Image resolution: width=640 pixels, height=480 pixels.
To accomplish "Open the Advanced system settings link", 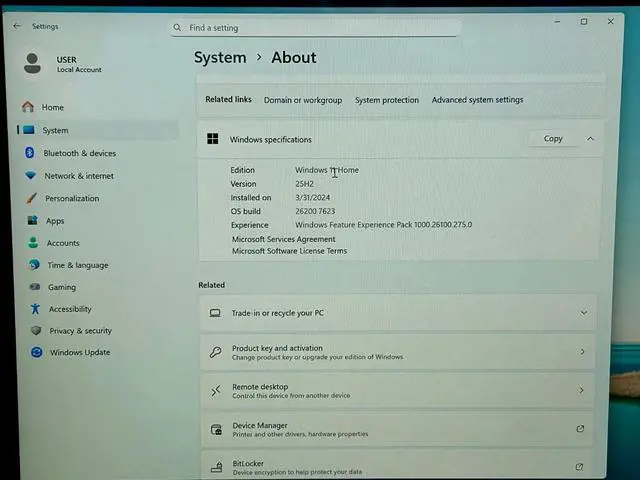I will [x=477, y=100].
